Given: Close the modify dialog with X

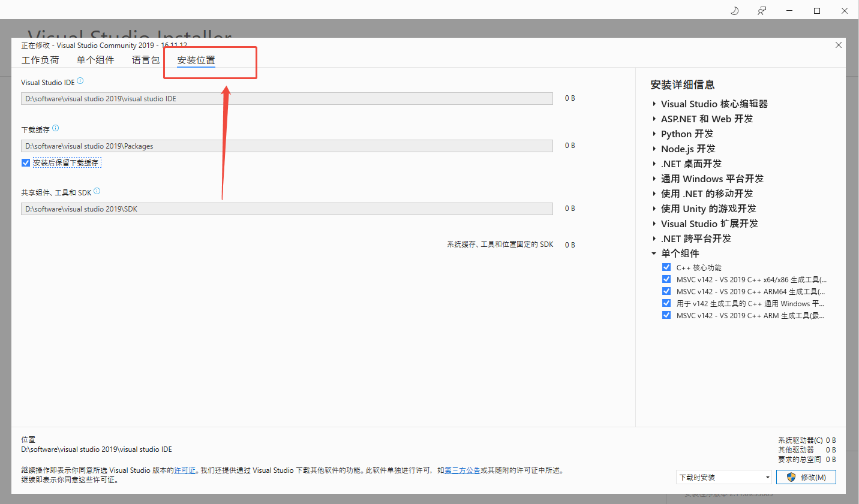Looking at the screenshot, I should click(x=839, y=45).
